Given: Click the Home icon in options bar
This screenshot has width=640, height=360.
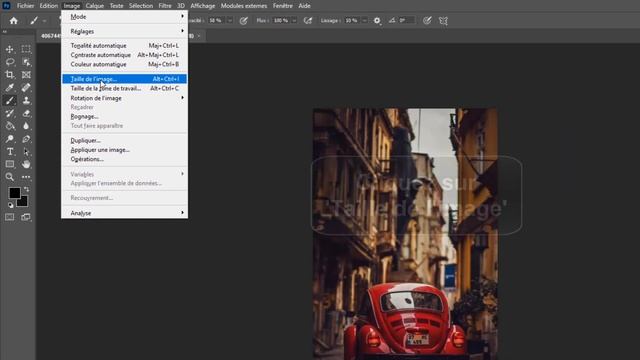Looking at the screenshot, I should point(13,20).
